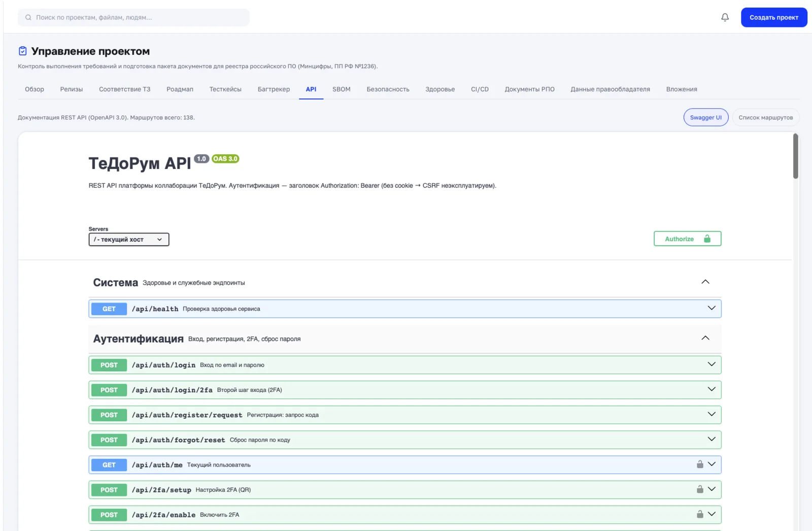Switch to the Обзор tab

pos(35,89)
